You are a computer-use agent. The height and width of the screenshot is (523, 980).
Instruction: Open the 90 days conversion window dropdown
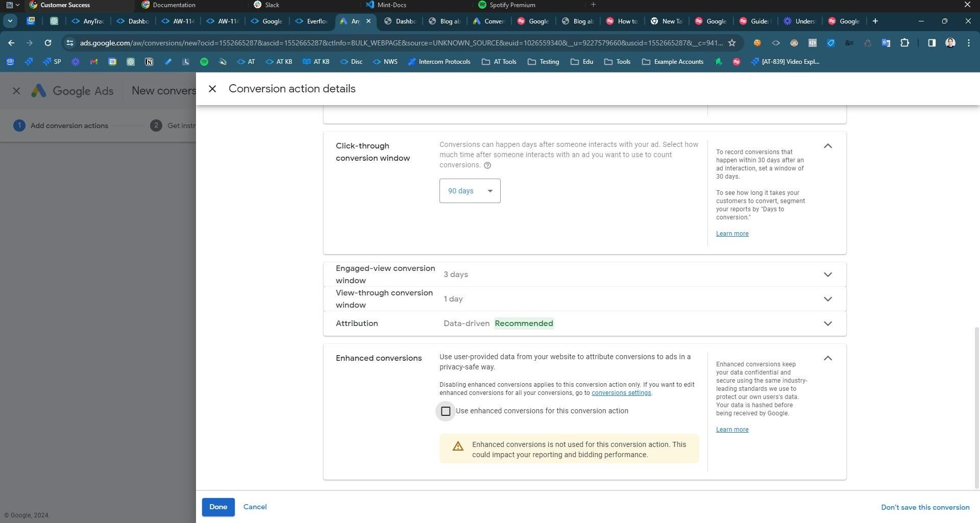coord(469,190)
